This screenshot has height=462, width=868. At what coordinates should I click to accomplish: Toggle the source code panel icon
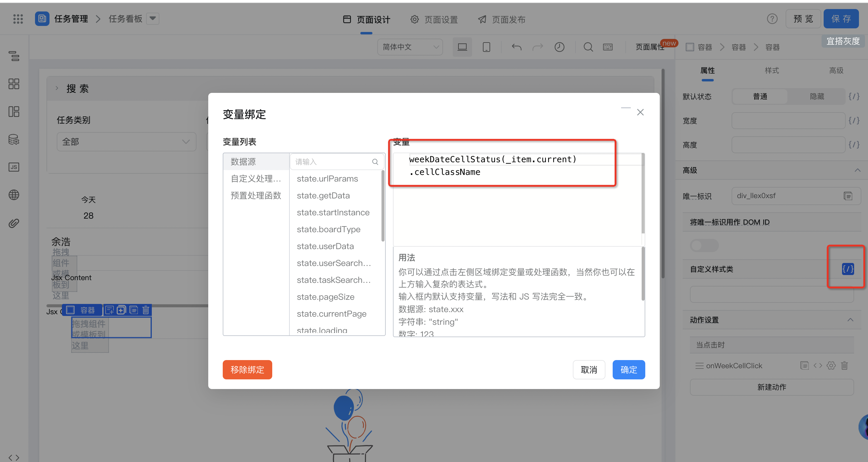click(14, 457)
